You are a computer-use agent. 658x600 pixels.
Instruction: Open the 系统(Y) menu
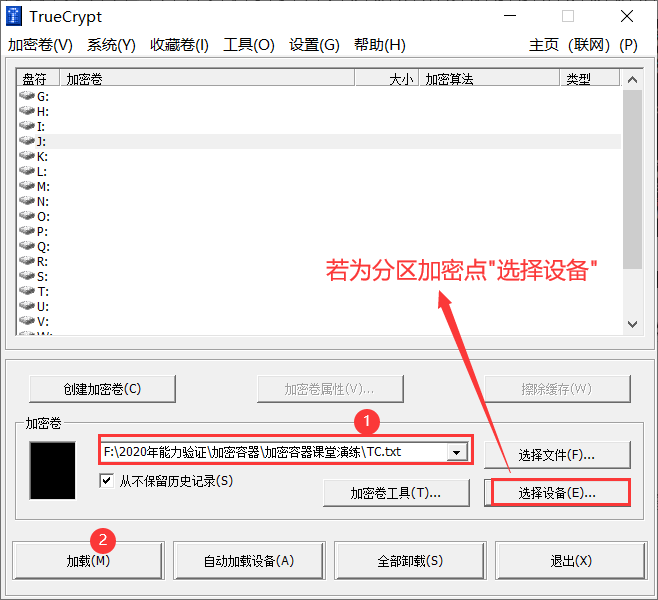[x=111, y=44]
